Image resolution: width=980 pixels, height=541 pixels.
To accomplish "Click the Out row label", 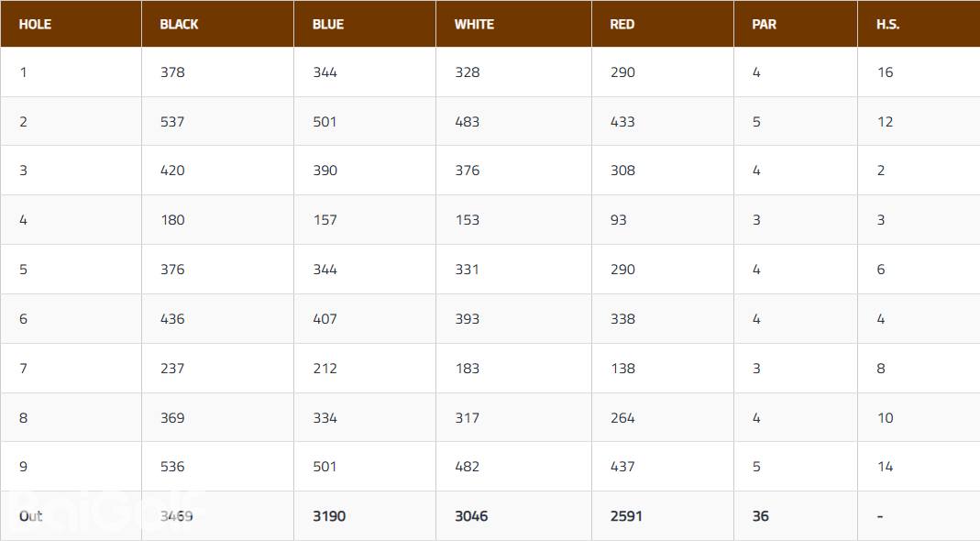I will coord(31,516).
